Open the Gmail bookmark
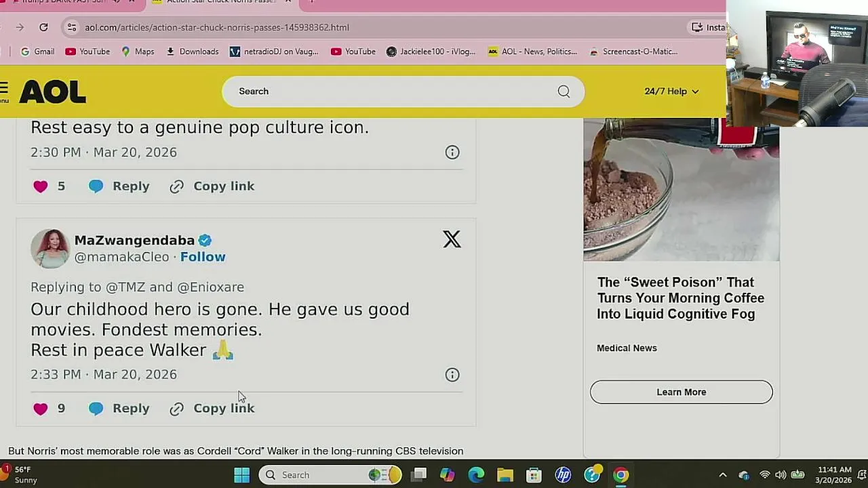 pos(37,52)
